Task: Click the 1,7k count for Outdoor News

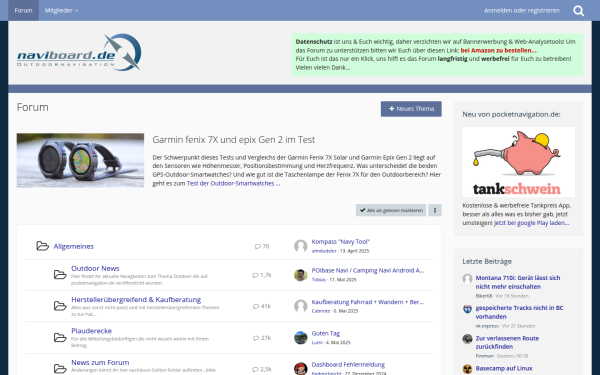Action: pos(262,275)
